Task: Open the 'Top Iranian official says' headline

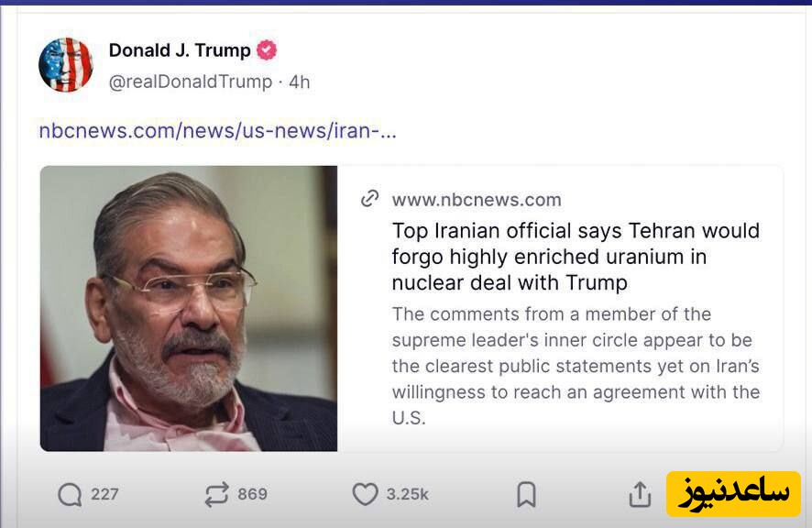Action: coord(576,256)
